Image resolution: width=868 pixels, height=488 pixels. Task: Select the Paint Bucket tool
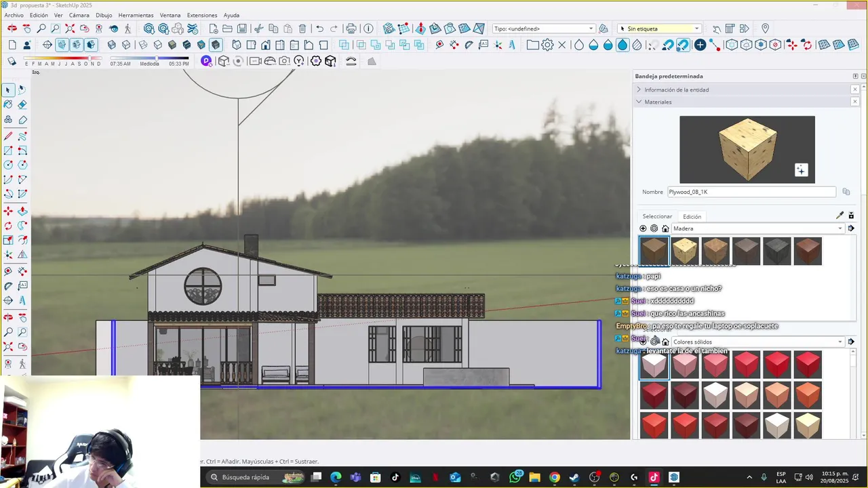click(8, 104)
